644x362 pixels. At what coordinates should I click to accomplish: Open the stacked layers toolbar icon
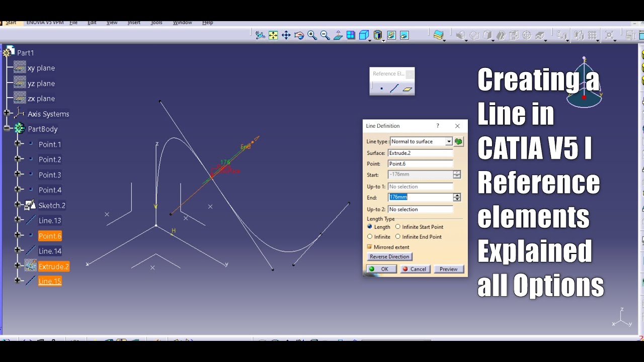tap(439, 35)
